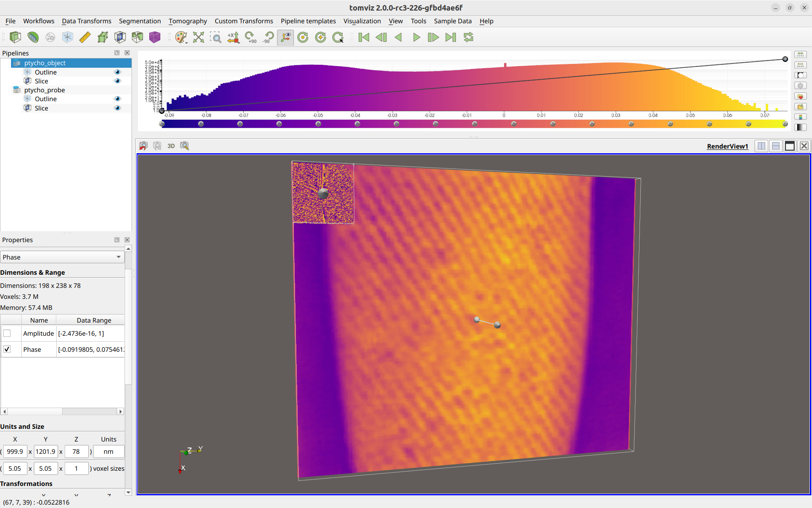Viewport: 812px width, 508px height.
Task: Uncheck the Phase scalar checkbox
Action: (x=7, y=349)
